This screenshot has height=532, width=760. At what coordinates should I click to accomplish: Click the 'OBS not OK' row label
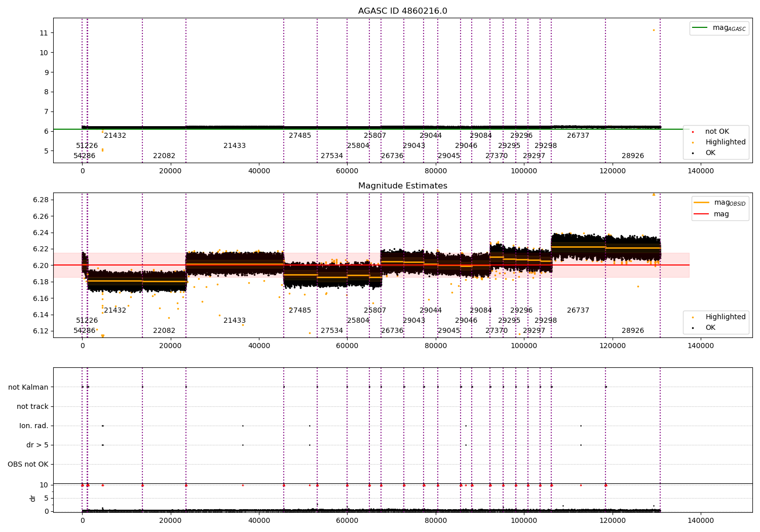28,464
